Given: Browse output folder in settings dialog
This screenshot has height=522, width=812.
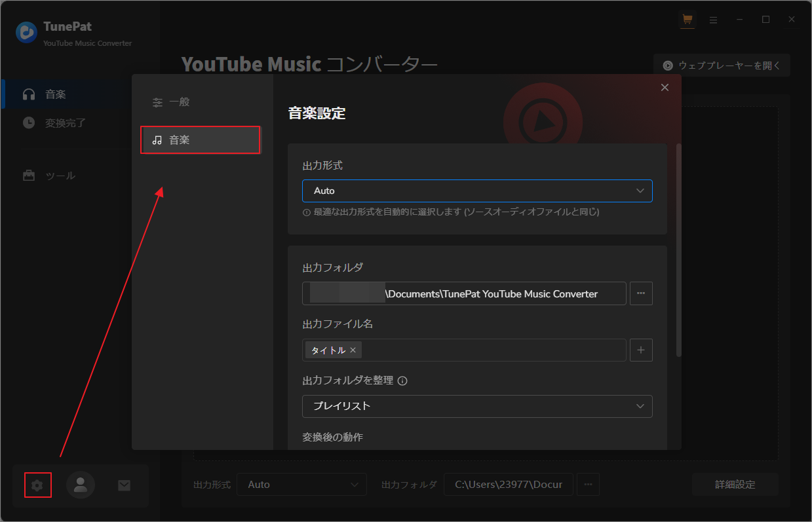Looking at the screenshot, I should tap(641, 293).
